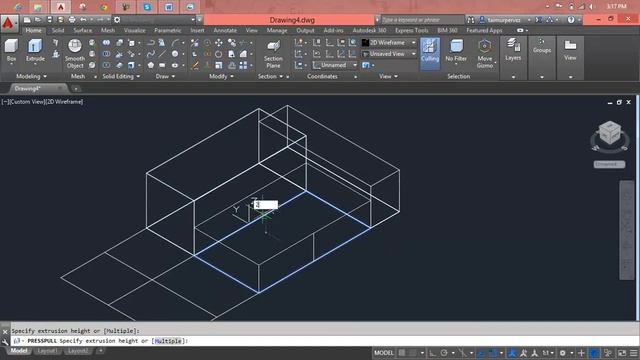Click the Multiple option in command line
This screenshot has height=360, width=640.
pos(168,341)
